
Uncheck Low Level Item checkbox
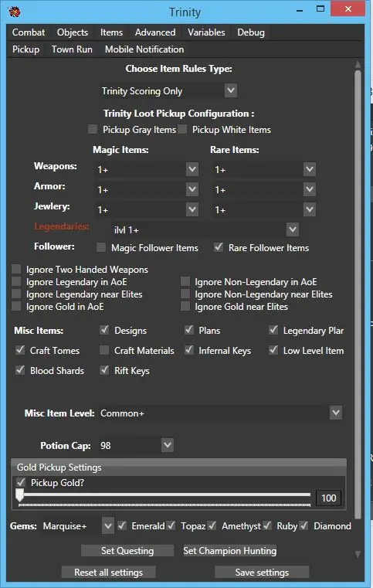[x=273, y=350]
